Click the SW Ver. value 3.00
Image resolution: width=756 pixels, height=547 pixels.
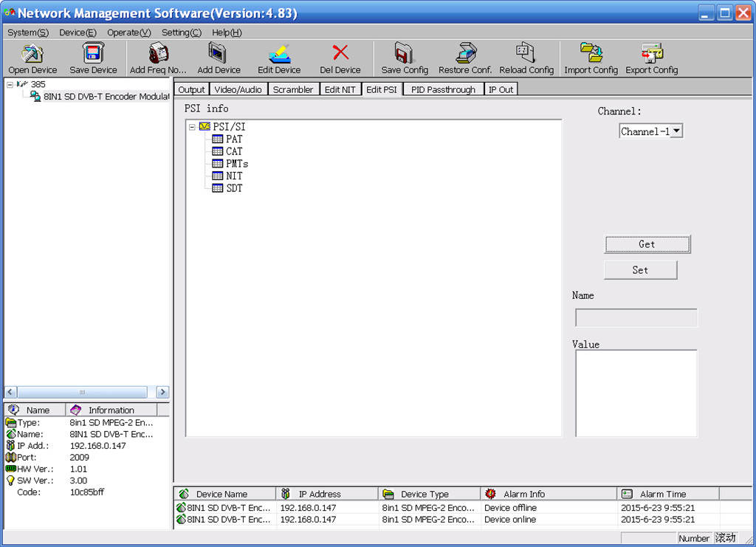pos(78,481)
